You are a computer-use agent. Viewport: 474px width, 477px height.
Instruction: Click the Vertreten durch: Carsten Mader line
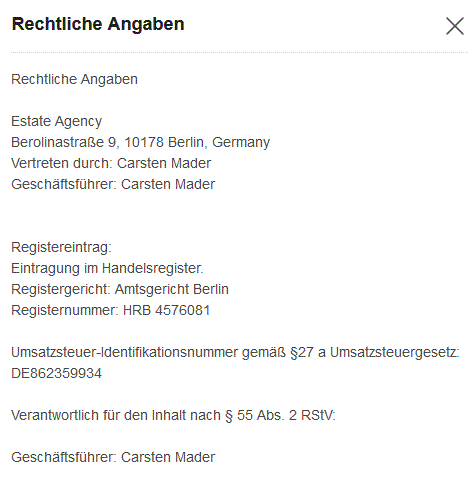tap(111, 163)
